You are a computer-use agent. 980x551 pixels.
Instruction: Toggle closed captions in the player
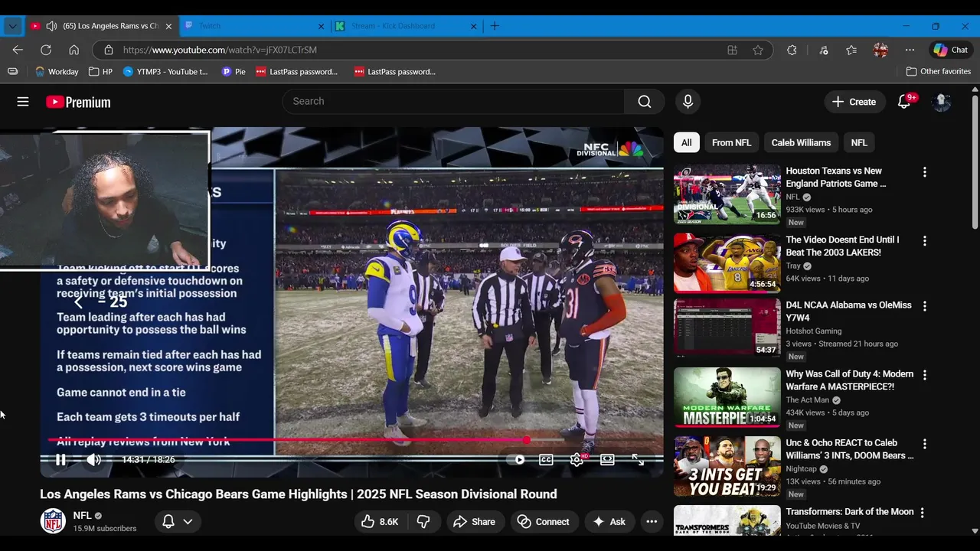click(546, 460)
